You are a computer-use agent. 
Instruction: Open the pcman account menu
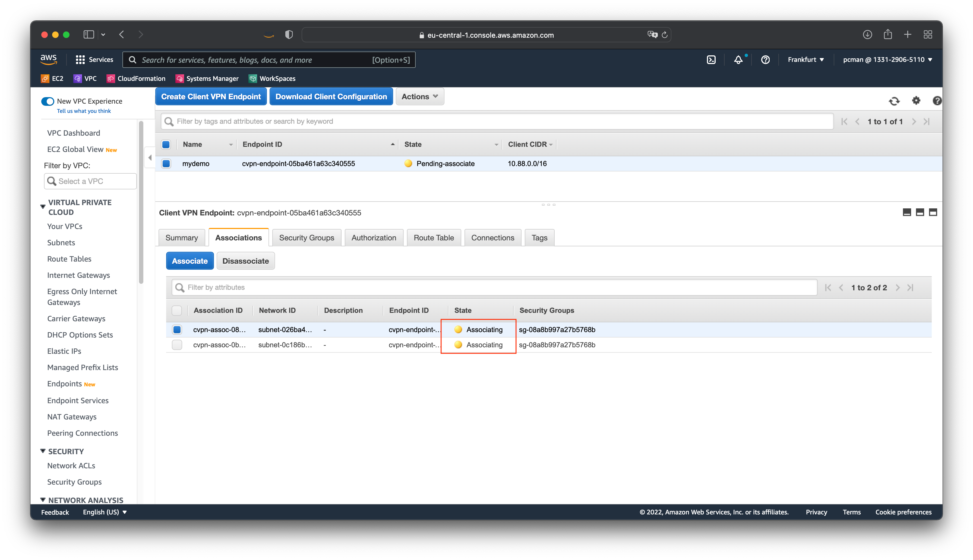coord(887,60)
